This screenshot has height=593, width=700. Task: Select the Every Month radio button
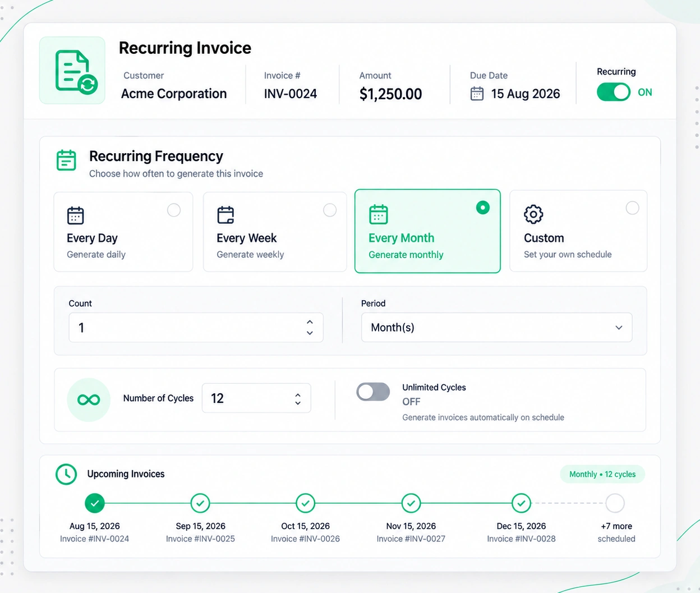click(482, 208)
